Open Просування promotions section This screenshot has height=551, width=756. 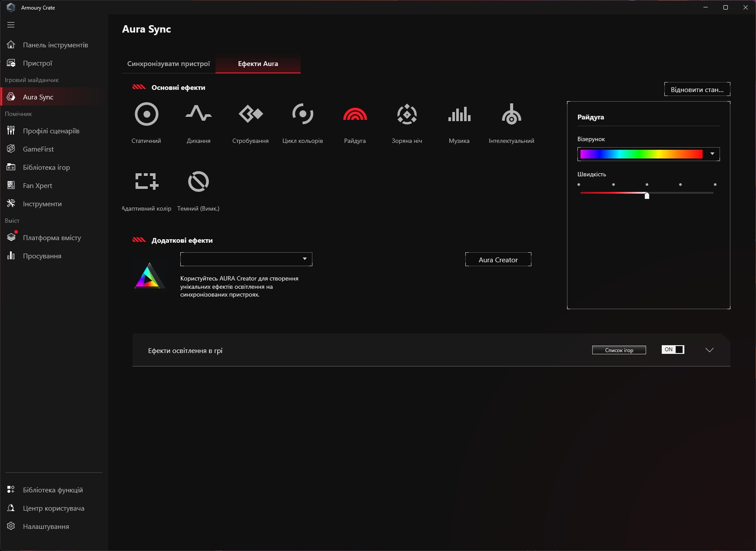point(54,256)
